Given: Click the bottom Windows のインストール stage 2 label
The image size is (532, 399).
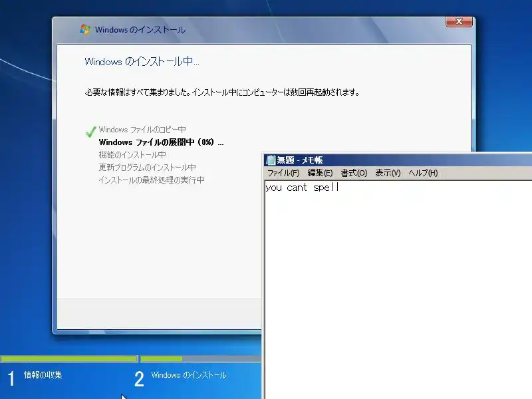Looking at the screenshot, I should (x=189, y=375).
